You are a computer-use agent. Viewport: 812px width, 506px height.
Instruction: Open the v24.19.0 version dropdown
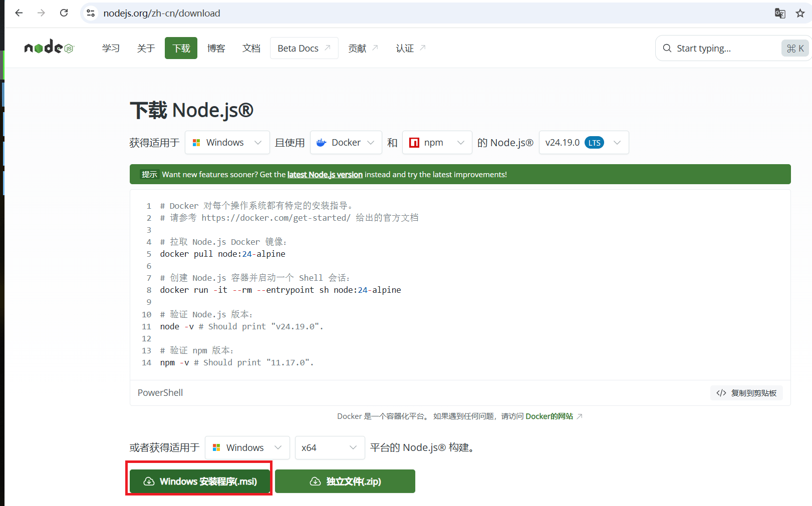tap(584, 143)
